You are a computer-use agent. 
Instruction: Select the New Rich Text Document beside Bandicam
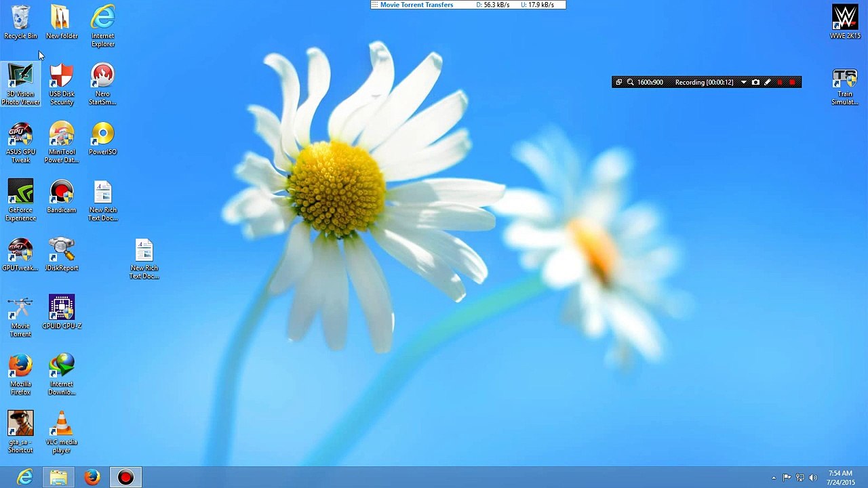[x=103, y=201]
